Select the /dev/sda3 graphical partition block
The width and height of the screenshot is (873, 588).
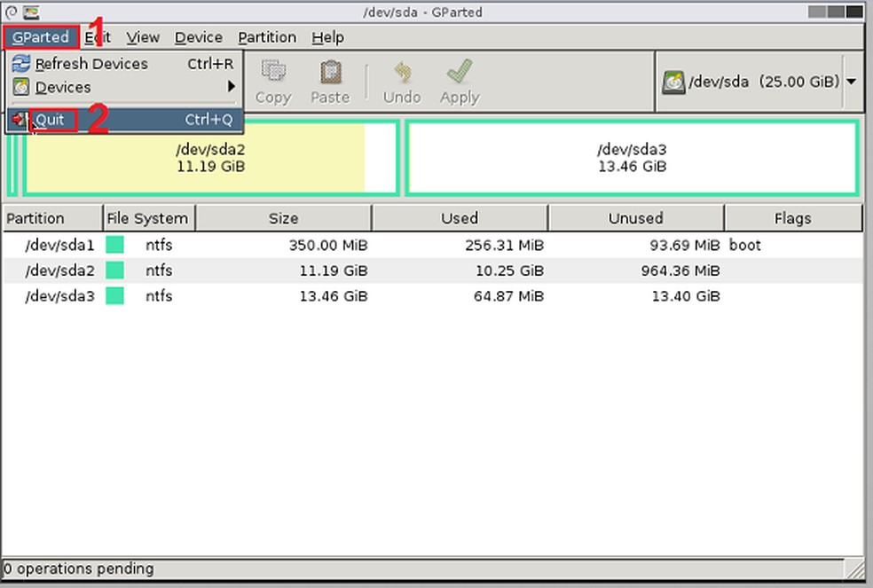pos(632,158)
